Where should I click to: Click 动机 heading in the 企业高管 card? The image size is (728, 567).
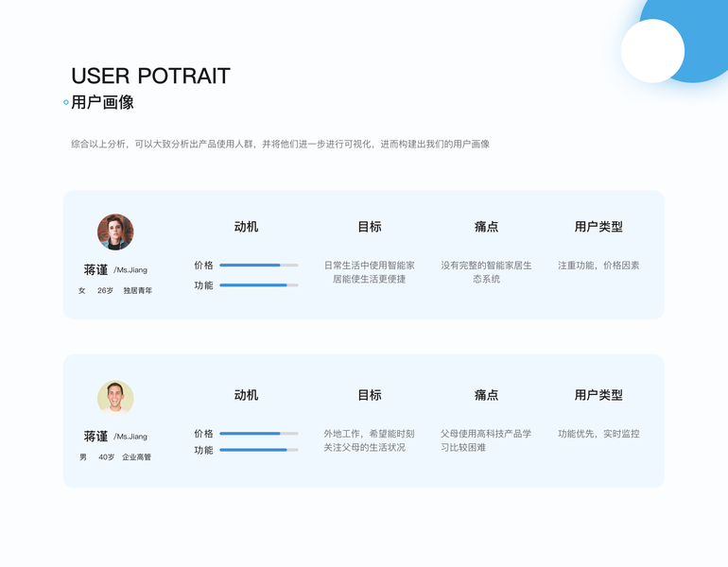246,395
